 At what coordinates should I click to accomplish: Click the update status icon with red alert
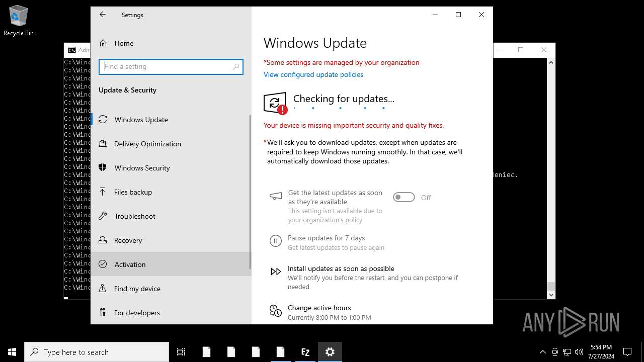pyautogui.click(x=275, y=103)
